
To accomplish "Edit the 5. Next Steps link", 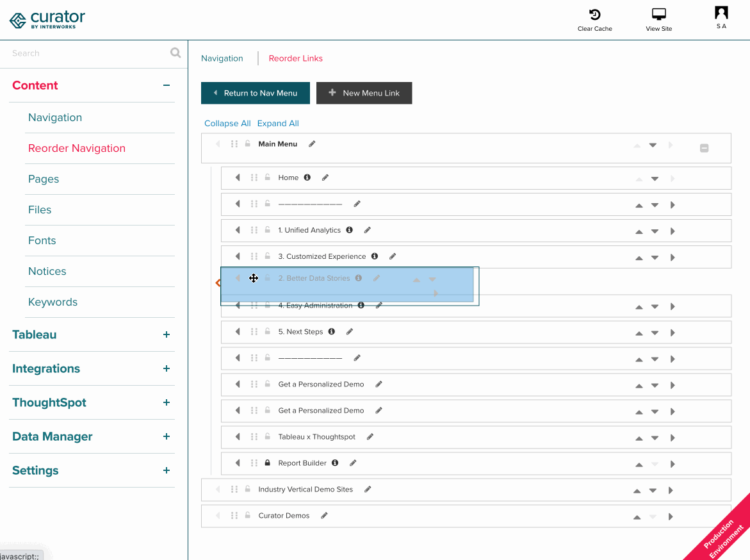I will click(x=350, y=332).
